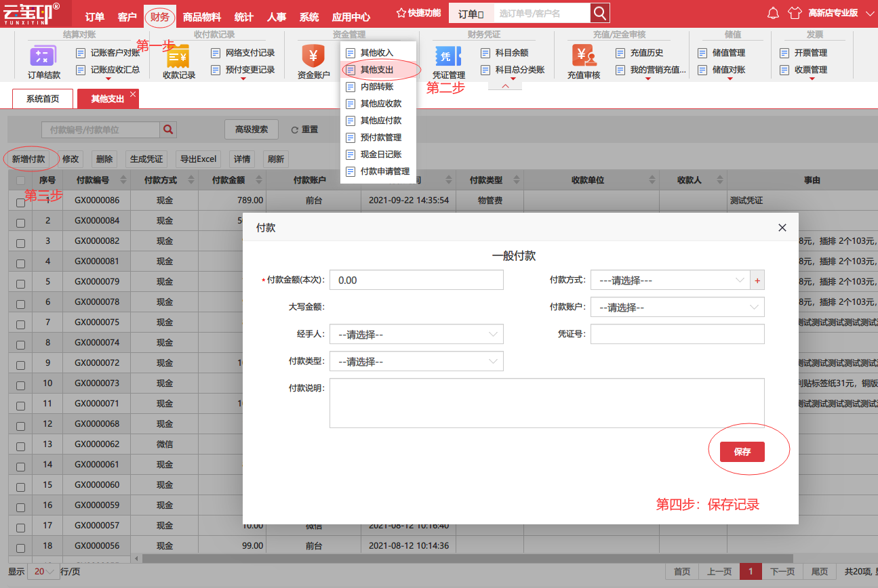Check the row for GX0000072
Screen dimensions: 878x588
(x=20, y=364)
